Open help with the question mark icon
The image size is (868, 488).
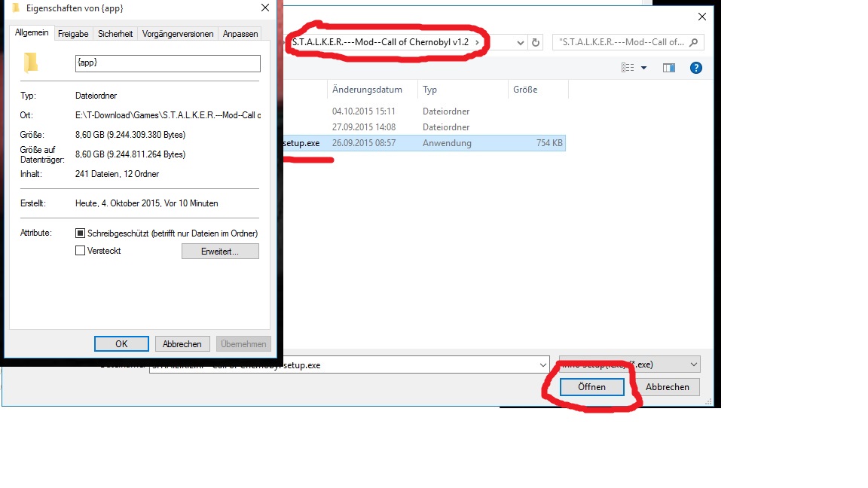696,68
